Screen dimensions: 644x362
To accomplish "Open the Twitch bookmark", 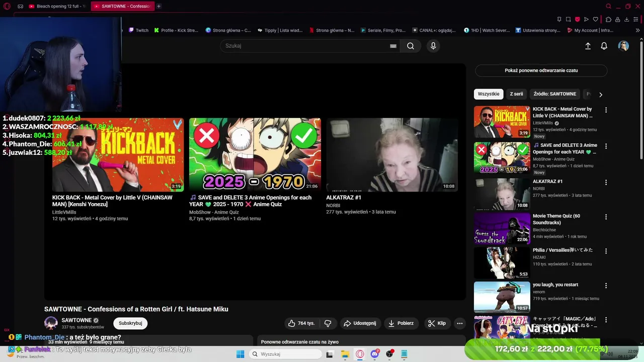I will [x=138, y=30].
